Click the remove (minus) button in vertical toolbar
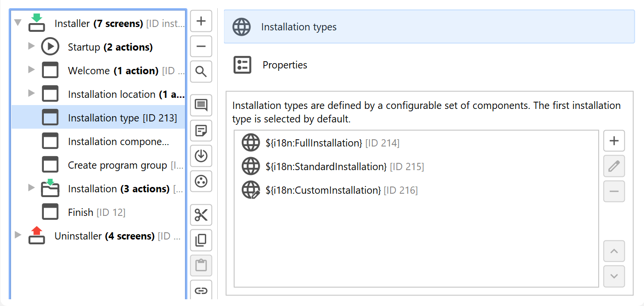This screenshot has width=644, height=306. click(x=201, y=47)
